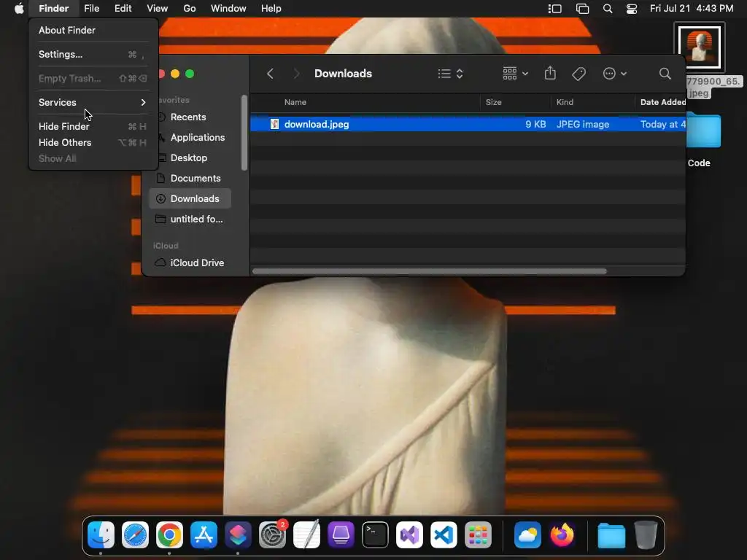The height and width of the screenshot is (560, 747).
Task: Sort by the Size column header
Action: pos(494,102)
